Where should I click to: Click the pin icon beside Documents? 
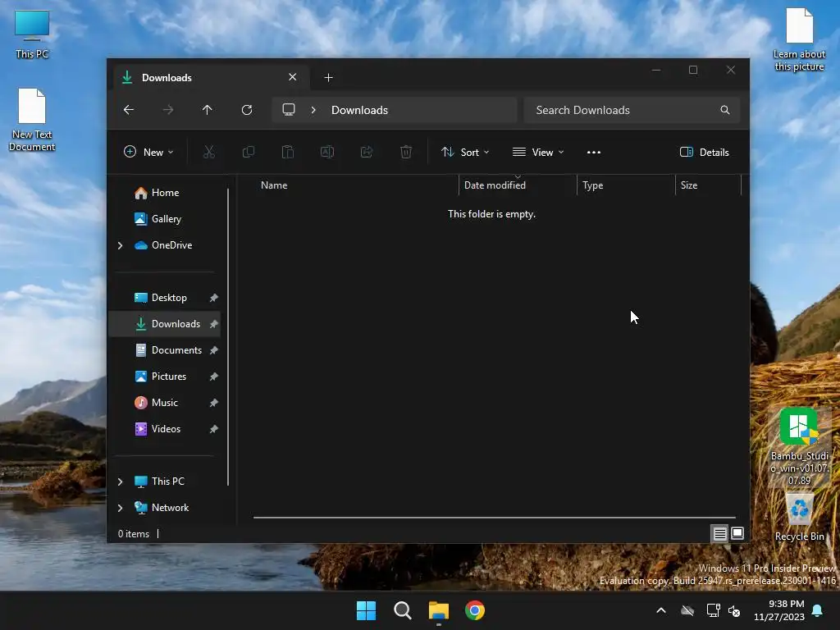pos(214,350)
